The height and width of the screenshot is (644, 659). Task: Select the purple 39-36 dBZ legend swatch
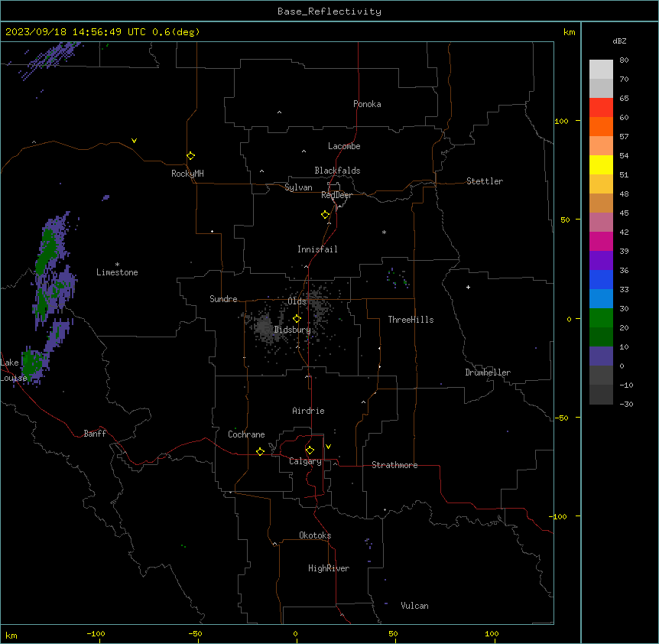pyautogui.click(x=601, y=261)
